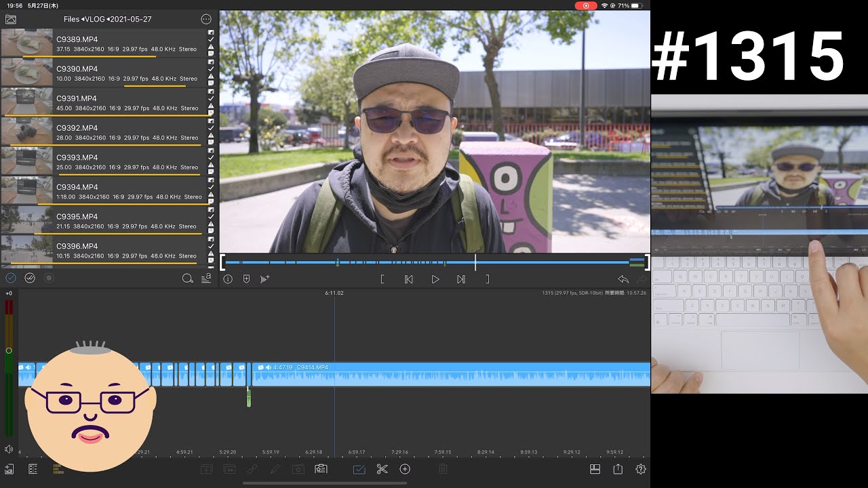Open the library search magnifier
This screenshot has width=868, height=488.
coord(188,279)
